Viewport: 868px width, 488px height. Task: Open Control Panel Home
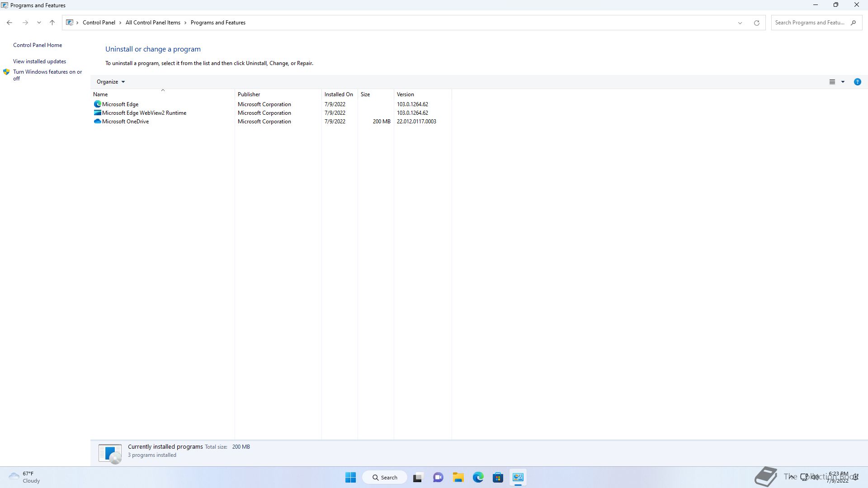[x=38, y=45]
